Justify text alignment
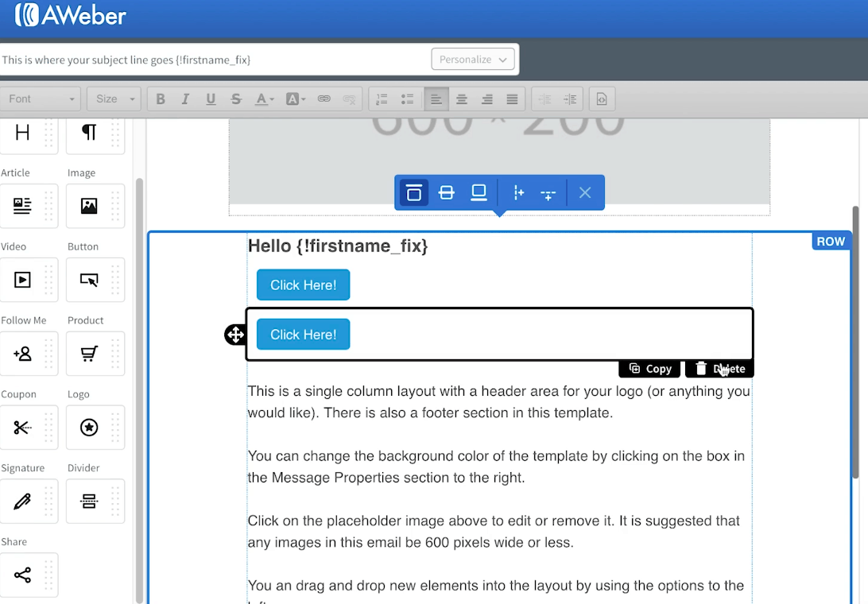The image size is (868, 604). coord(512,99)
